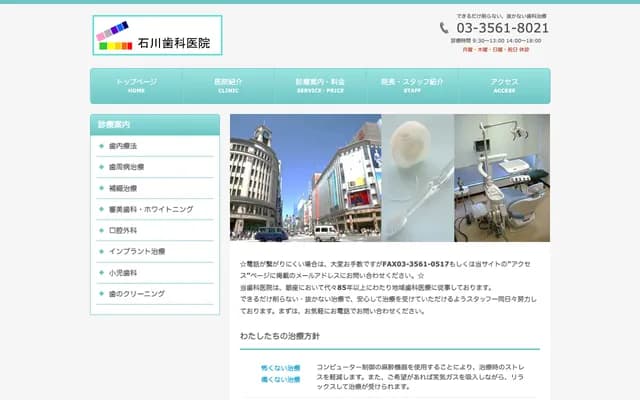
Task: Open 審美歯科・ホワイトニング sidebar link
Action: click(x=151, y=209)
